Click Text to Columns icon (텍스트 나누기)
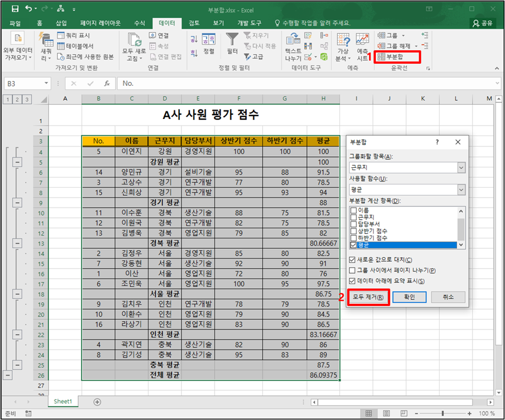The height and width of the screenshot is (420, 505). 293,39
